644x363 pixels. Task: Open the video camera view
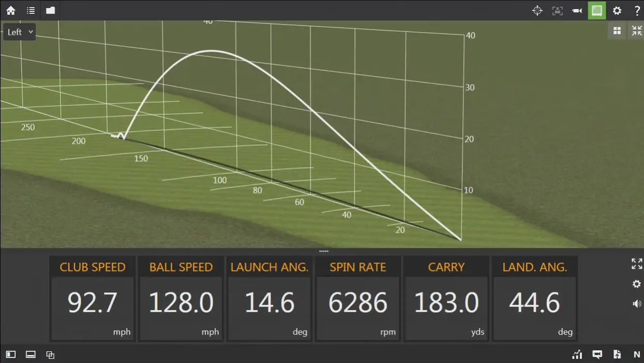[x=577, y=10]
